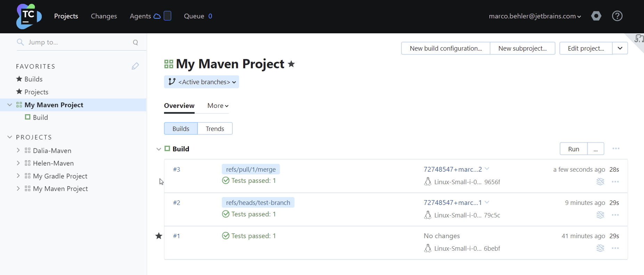Image resolution: width=644 pixels, height=275 pixels.
Task: Open three-dots menu for build #2
Action: (615, 215)
